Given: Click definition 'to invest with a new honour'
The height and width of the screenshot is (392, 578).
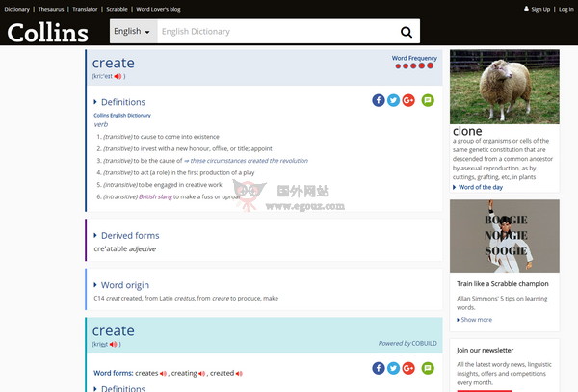Looking at the screenshot, I should point(202,149).
